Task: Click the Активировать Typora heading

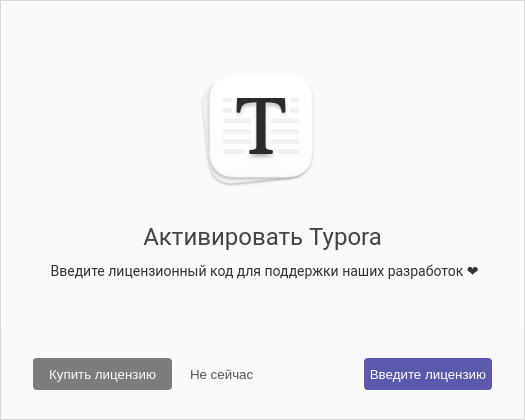Action: click(x=262, y=238)
